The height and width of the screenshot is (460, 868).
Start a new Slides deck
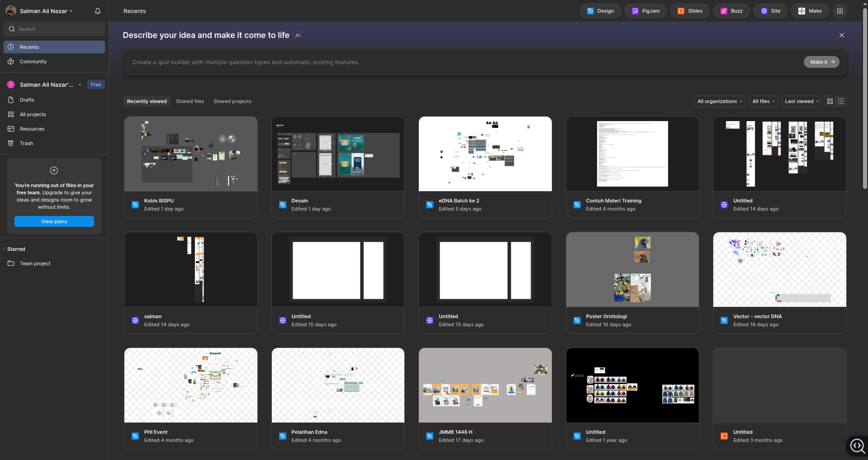[689, 10]
